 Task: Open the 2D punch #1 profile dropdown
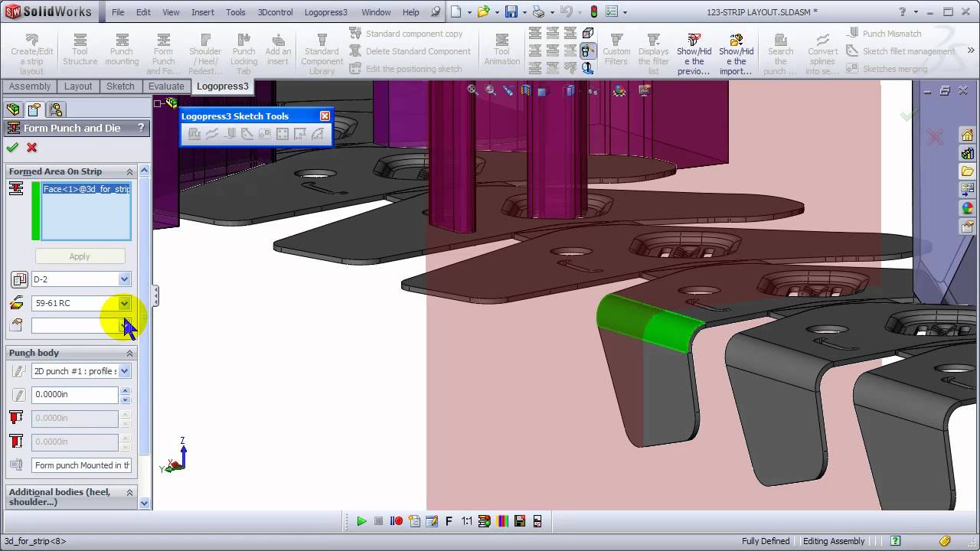(x=124, y=371)
